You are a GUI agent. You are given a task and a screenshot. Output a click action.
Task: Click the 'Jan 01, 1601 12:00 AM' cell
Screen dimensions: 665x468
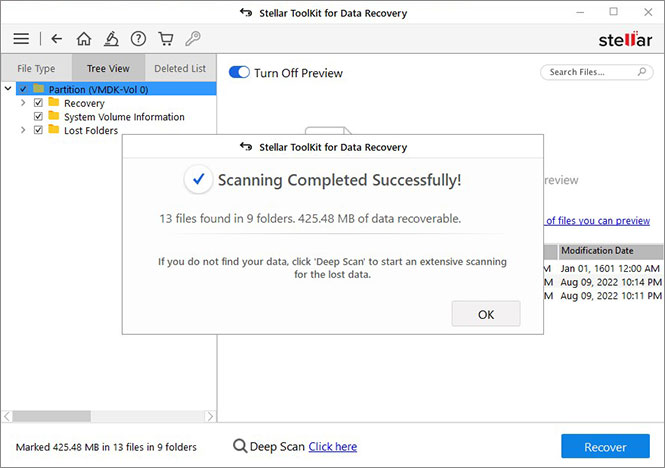[610, 269]
